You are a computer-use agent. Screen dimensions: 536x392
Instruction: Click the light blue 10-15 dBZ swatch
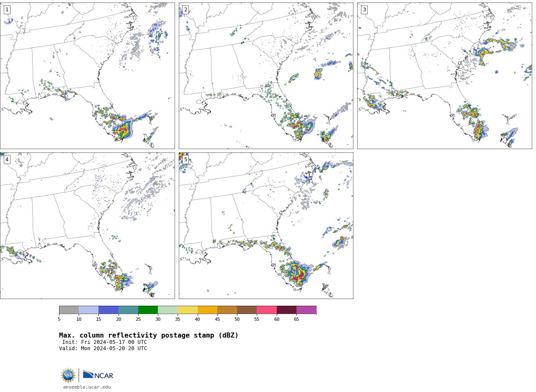click(88, 310)
